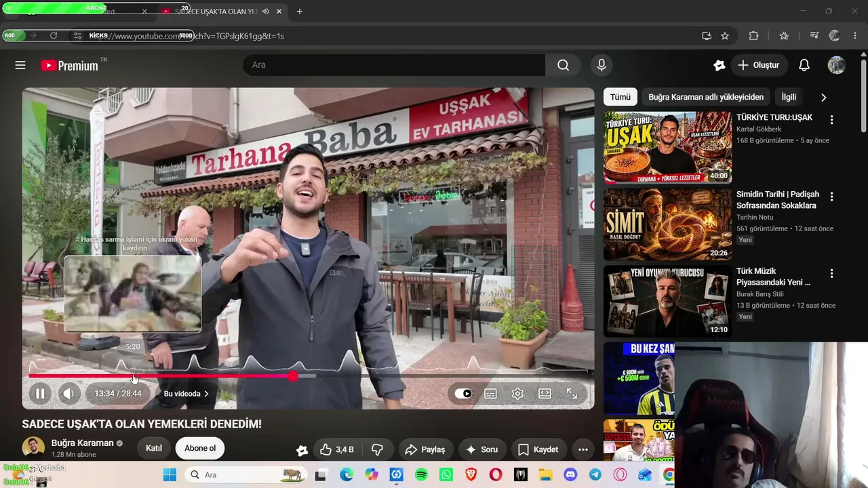This screenshot has width=868, height=488.
Task: Save video with Kaydet button
Action: coord(538,449)
